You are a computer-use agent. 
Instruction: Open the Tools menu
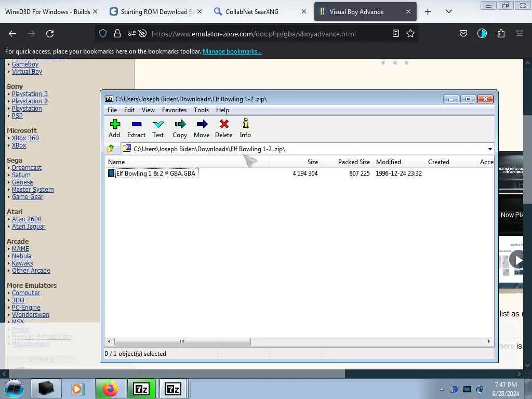click(x=202, y=110)
